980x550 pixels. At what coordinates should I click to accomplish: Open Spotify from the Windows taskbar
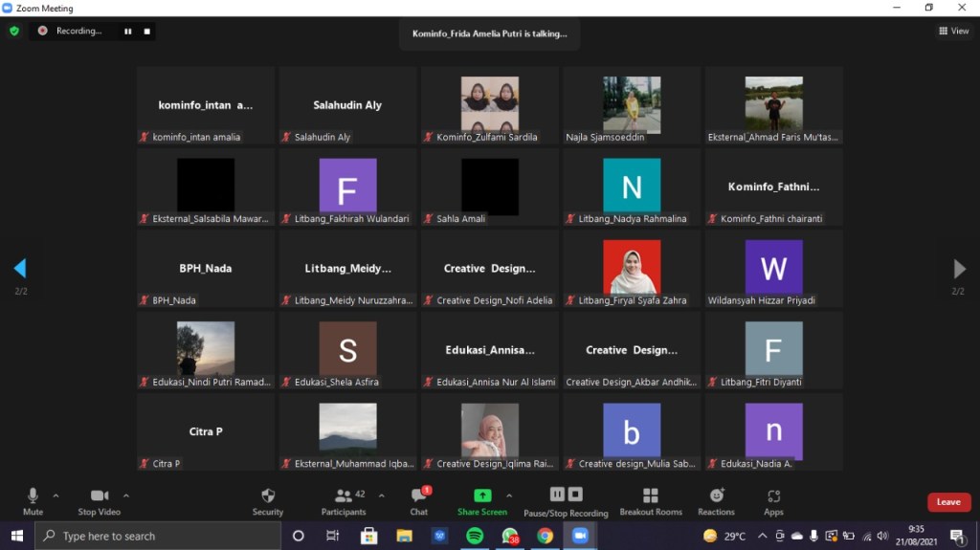[475, 536]
